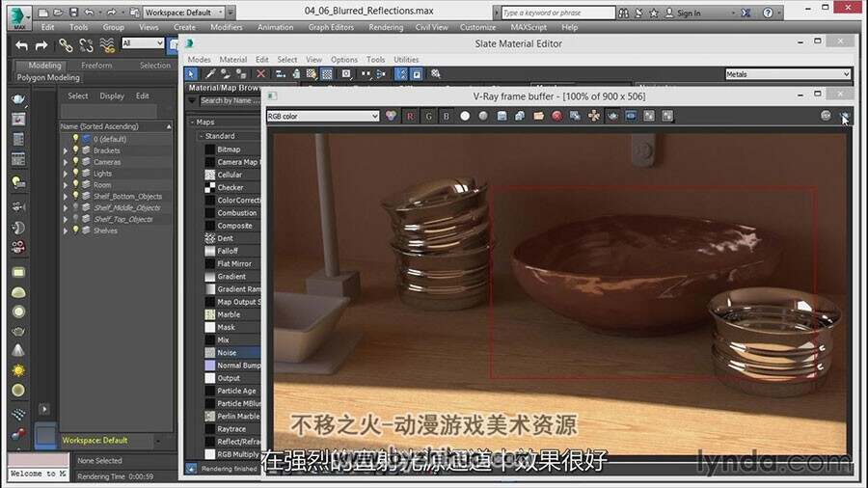Select the Bind to Space Warp tool
This screenshot has height=488, width=868.
pyautogui.click(x=107, y=45)
